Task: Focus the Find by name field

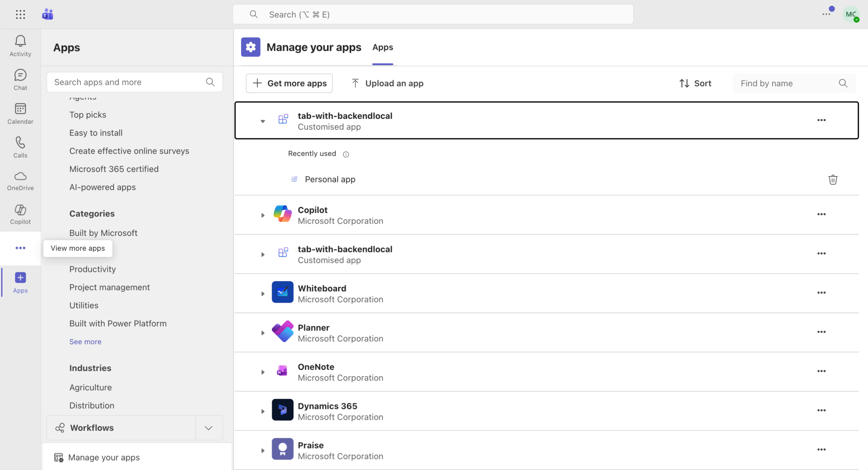Action: 786,83
